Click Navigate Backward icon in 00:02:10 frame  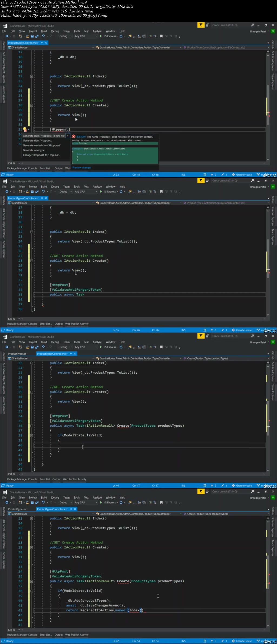pos(7,192)
